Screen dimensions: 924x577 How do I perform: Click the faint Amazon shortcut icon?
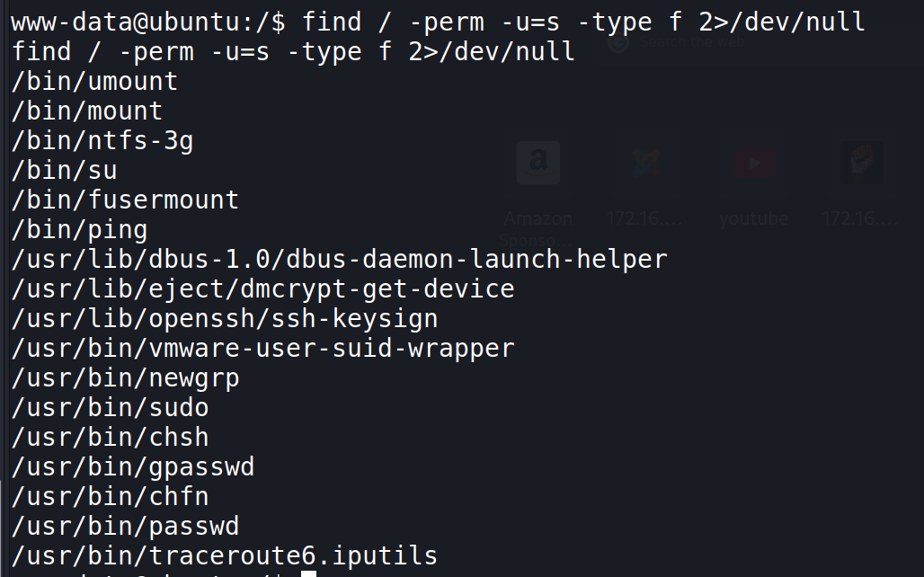click(x=538, y=162)
